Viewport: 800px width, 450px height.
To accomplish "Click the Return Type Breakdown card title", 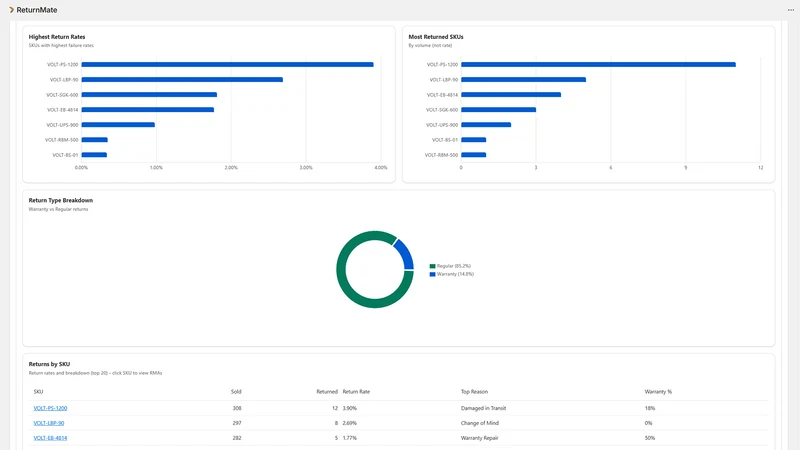I will [61, 201].
